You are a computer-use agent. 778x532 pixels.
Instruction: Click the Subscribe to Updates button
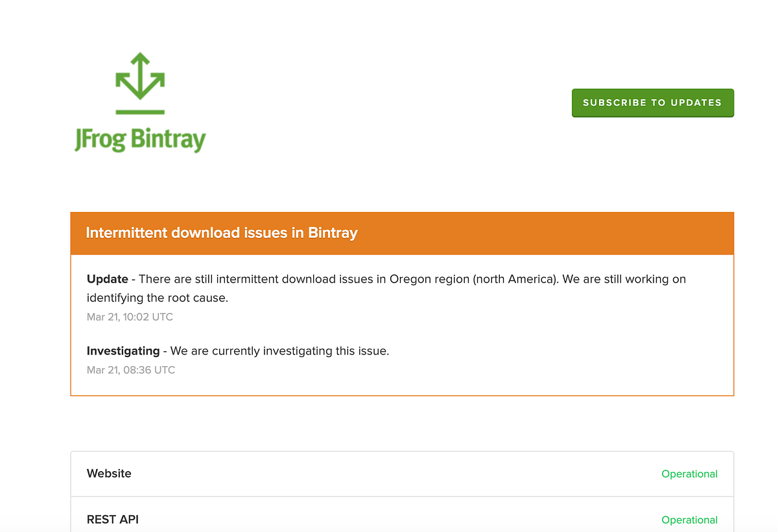point(652,102)
